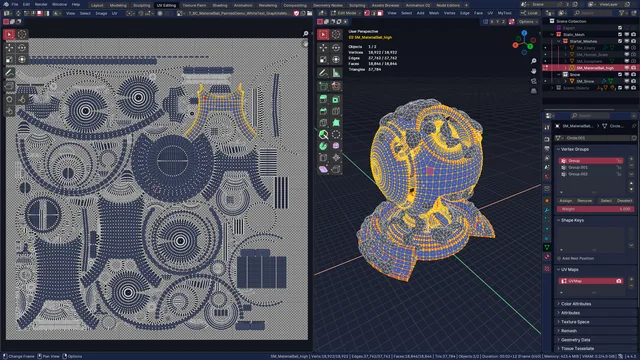Switch to the Texture Paint workspace tab
This screenshot has height=360, width=640.
point(194,5)
